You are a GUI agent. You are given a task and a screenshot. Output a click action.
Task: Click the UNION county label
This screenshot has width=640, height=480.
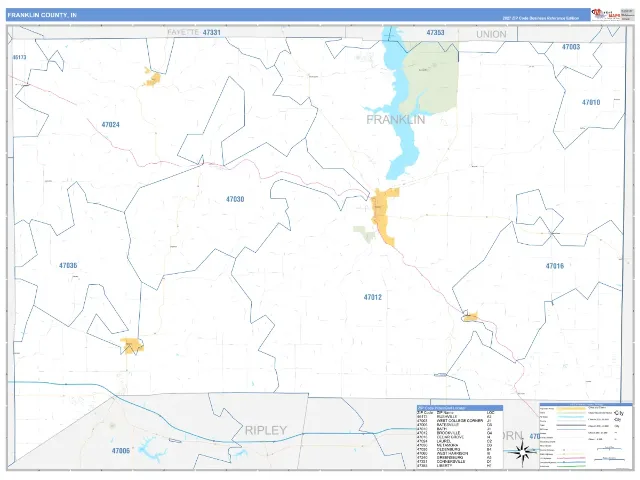491,34
